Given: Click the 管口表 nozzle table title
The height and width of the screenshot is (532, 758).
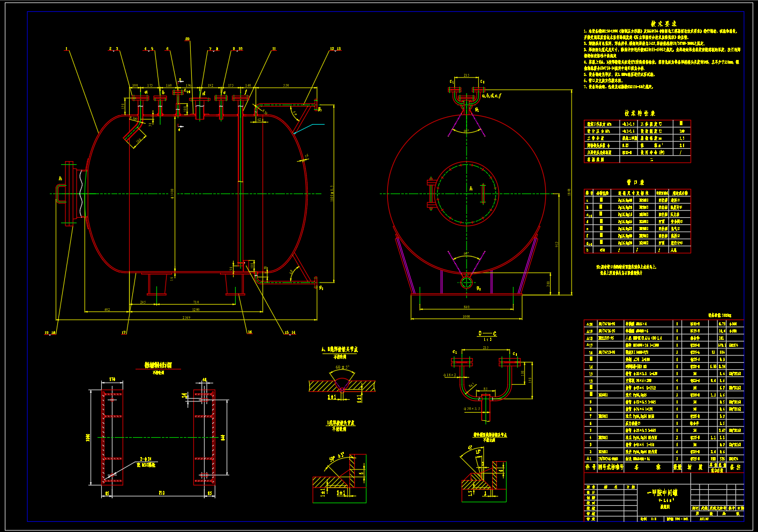Looking at the screenshot, I should [x=635, y=183].
